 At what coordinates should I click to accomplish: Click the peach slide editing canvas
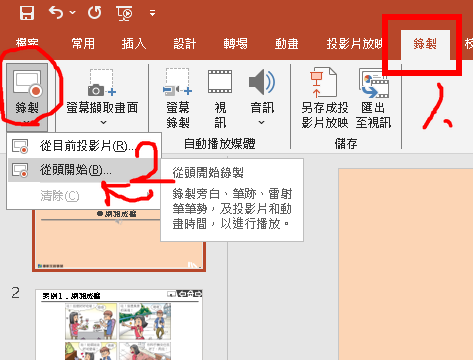pos(406,264)
